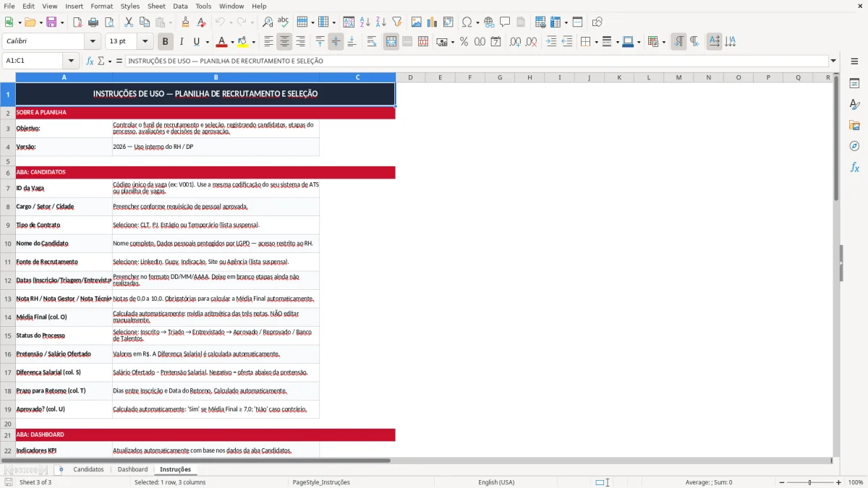Toggle Merge and Center Cells

(391, 42)
